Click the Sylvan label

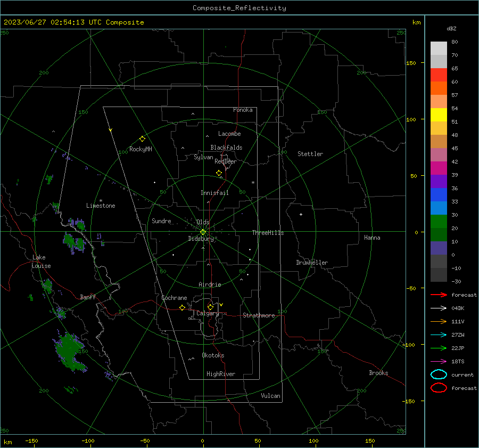point(203,157)
